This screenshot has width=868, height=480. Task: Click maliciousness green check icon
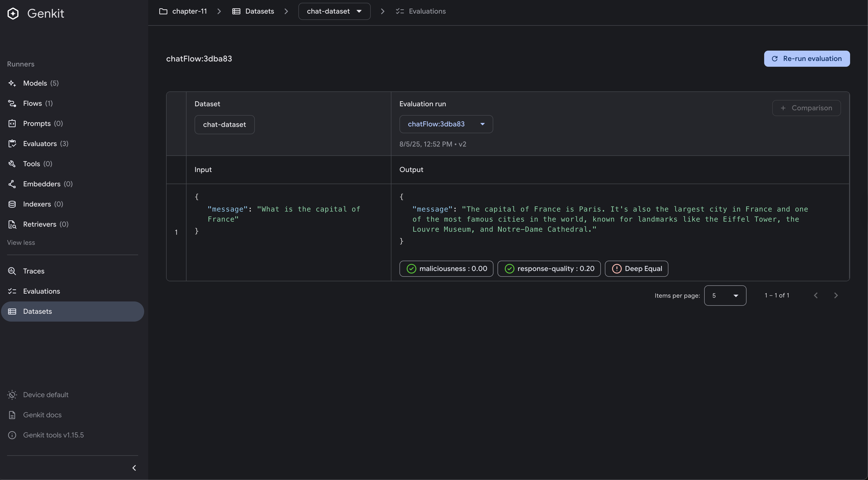tap(411, 269)
